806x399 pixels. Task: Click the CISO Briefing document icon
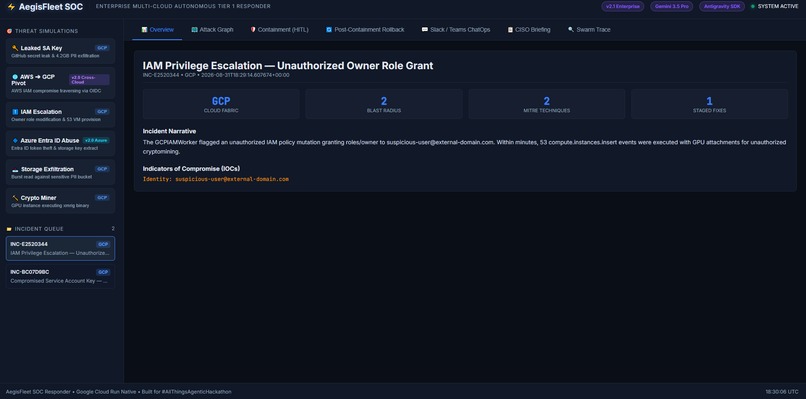click(x=510, y=30)
